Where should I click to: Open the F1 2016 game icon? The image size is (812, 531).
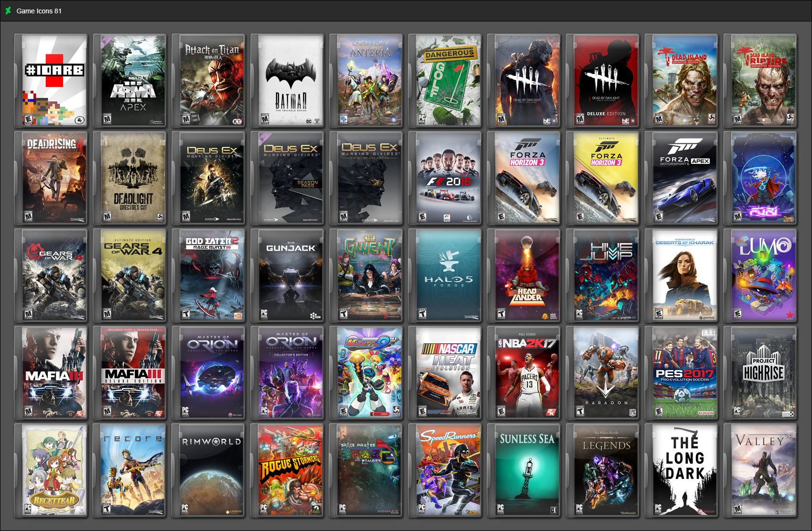pos(445,179)
